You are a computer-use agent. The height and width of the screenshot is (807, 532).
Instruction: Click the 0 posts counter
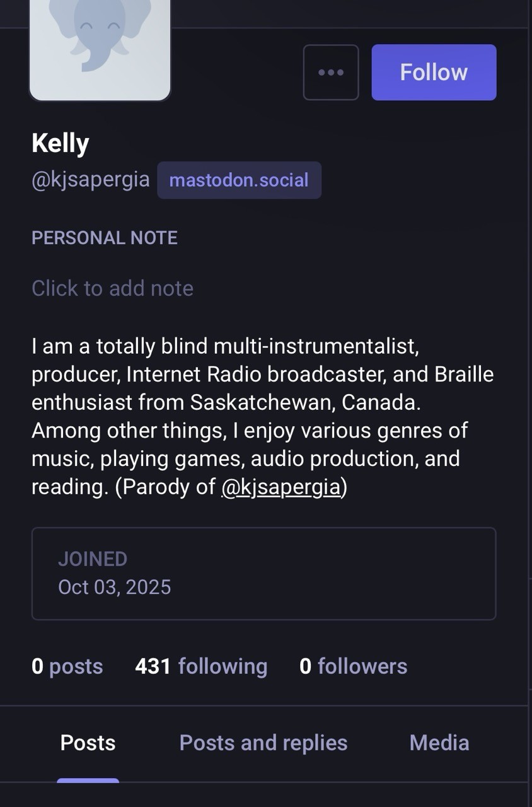(67, 666)
